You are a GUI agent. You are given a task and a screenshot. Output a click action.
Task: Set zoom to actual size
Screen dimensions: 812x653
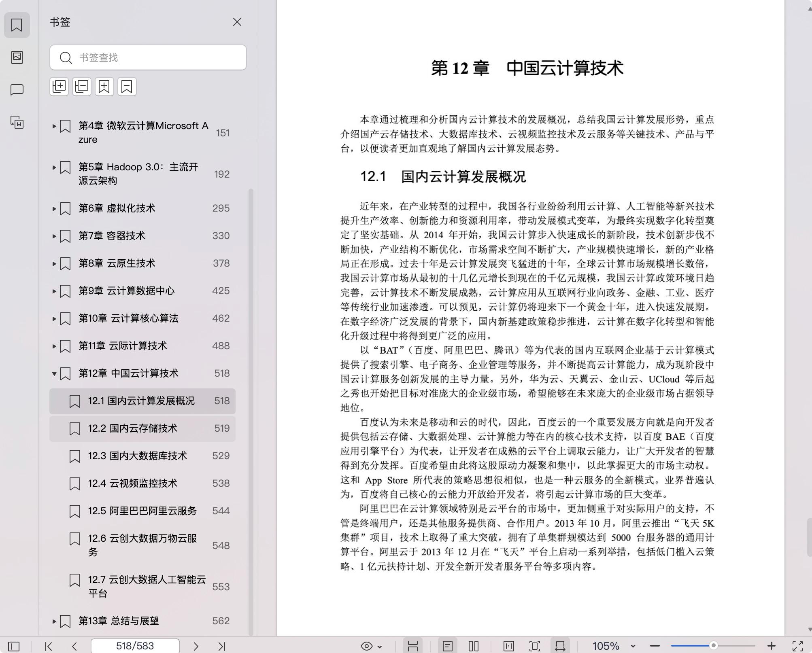click(509, 646)
